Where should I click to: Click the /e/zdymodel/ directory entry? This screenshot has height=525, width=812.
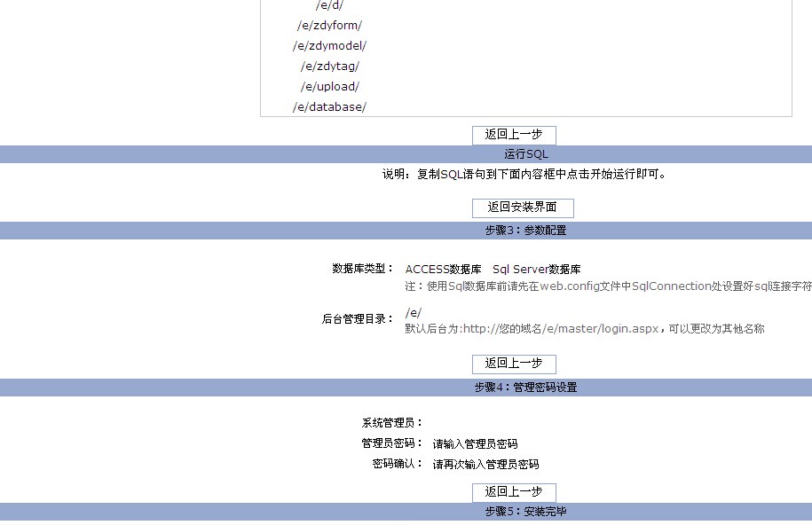tap(329, 46)
